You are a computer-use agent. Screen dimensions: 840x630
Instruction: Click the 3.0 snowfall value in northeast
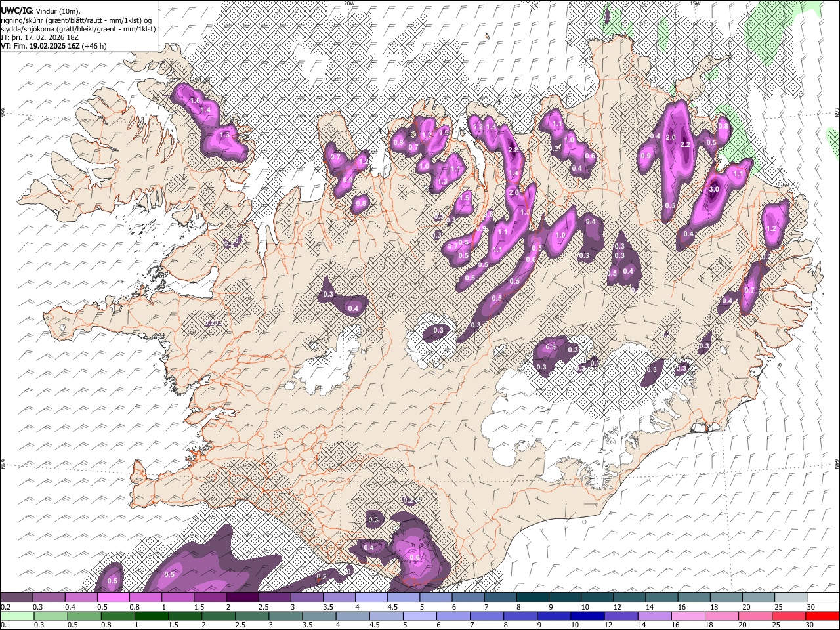coord(715,189)
